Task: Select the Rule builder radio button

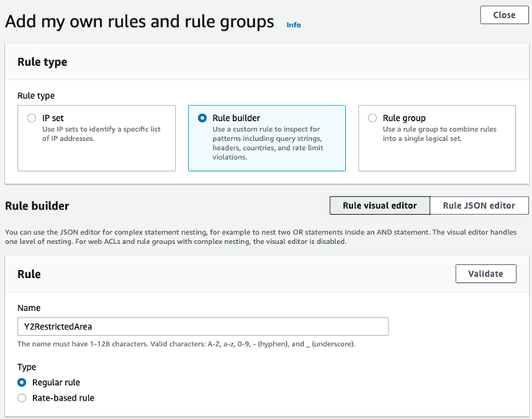Action: coord(202,118)
